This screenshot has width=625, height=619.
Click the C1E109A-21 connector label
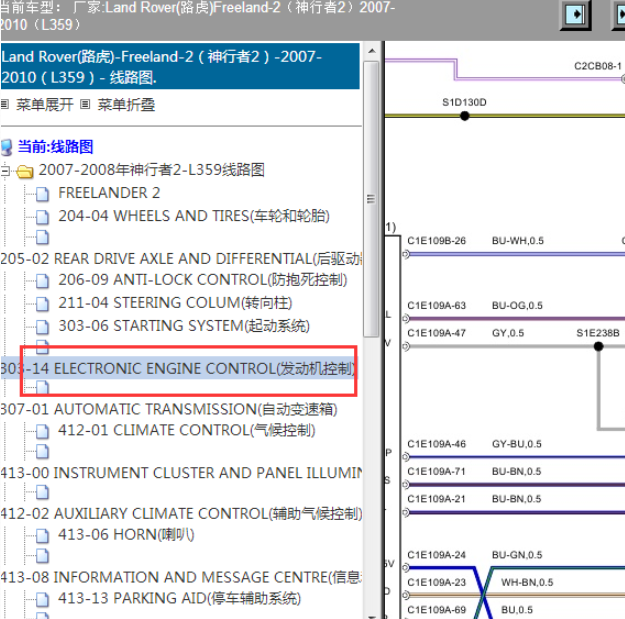point(436,499)
